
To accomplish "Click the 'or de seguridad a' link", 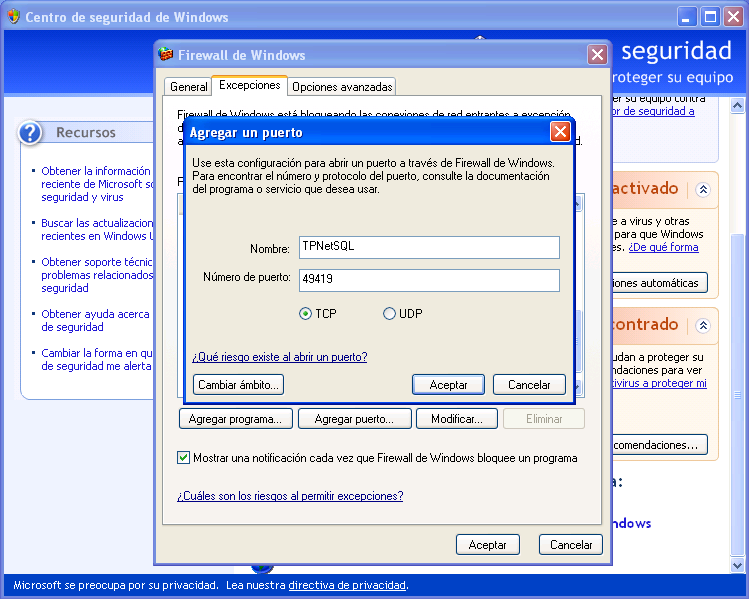I will 653,111.
